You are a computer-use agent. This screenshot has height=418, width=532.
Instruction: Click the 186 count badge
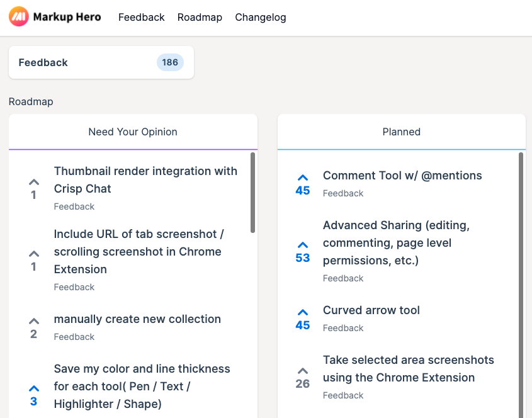[x=170, y=62]
